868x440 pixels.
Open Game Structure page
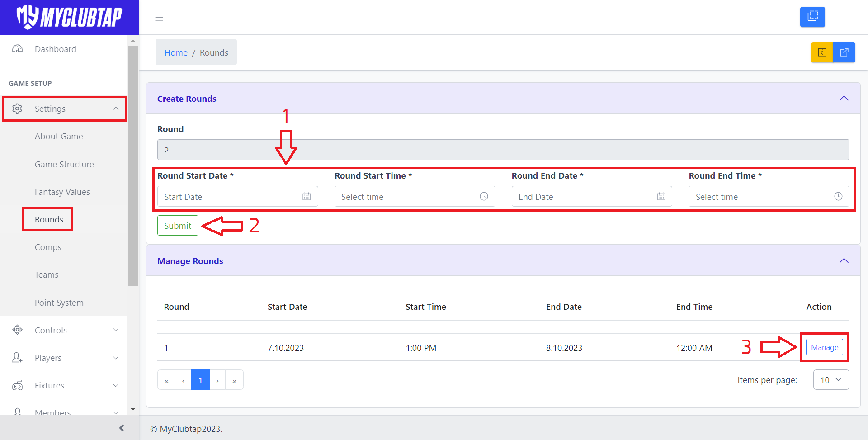click(64, 164)
